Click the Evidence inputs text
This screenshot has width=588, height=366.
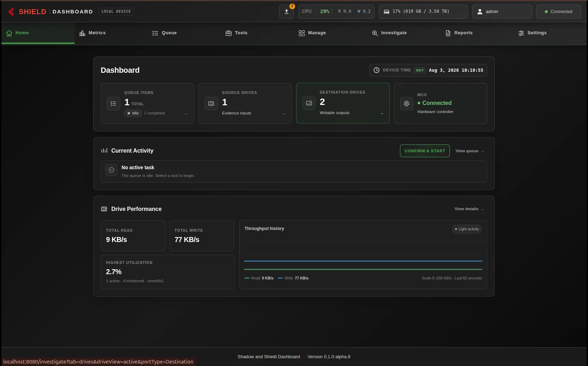click(236, 113)
